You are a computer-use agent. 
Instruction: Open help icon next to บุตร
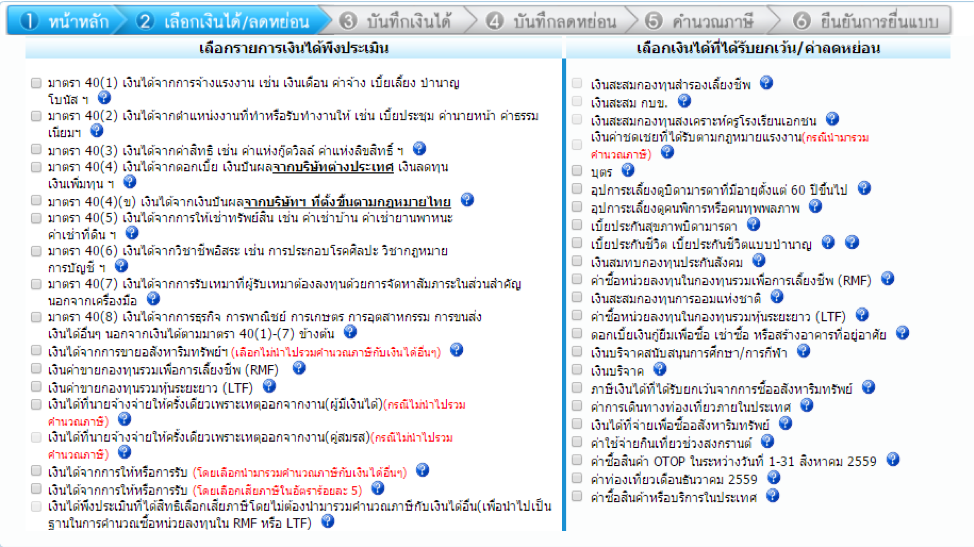pyautogui.click(x=628, y=170)
